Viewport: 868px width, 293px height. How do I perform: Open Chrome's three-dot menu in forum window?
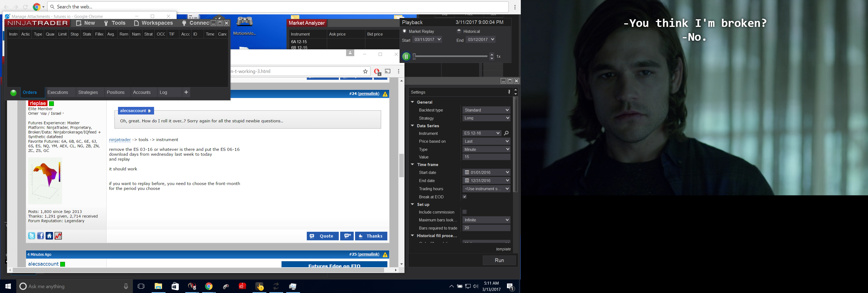(399, 71)
